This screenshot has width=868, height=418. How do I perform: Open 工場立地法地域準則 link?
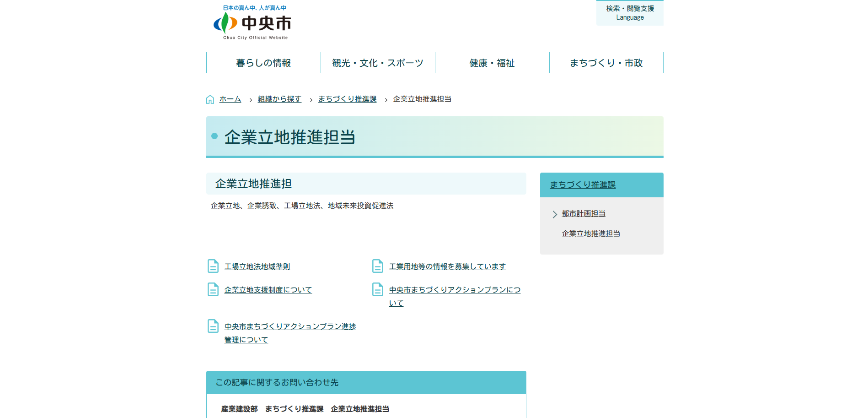pos(257,266)
